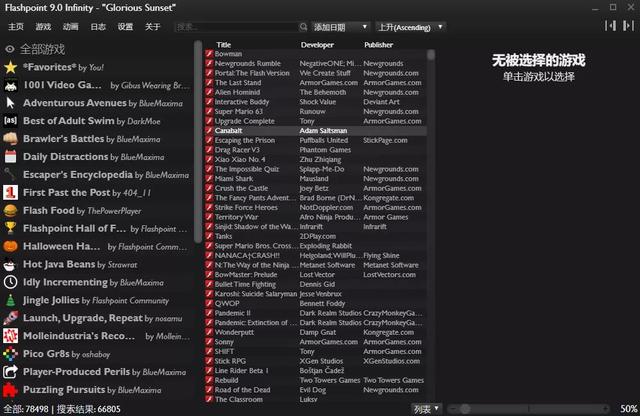Select the Wonderputt game row

click(x=316, y=332)
